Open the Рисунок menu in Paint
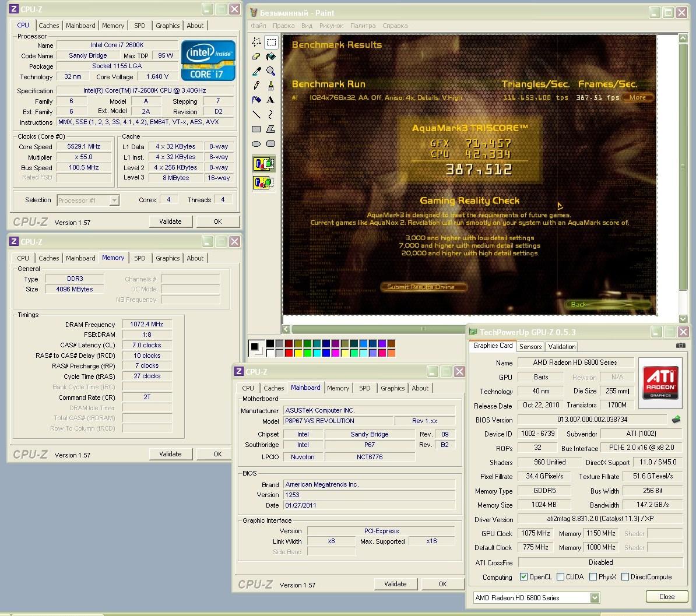The width and height of the screenshot is (696, 616). pos(331,26)
